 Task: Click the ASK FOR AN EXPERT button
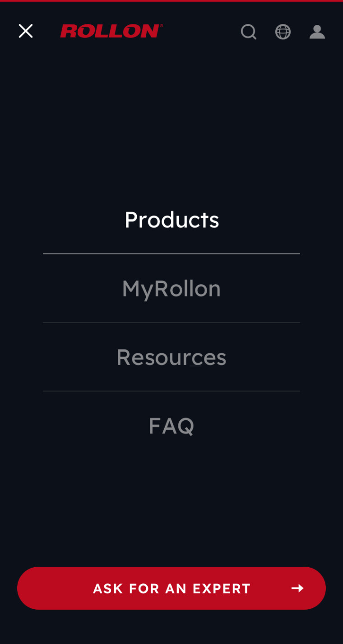coord(171,588)
